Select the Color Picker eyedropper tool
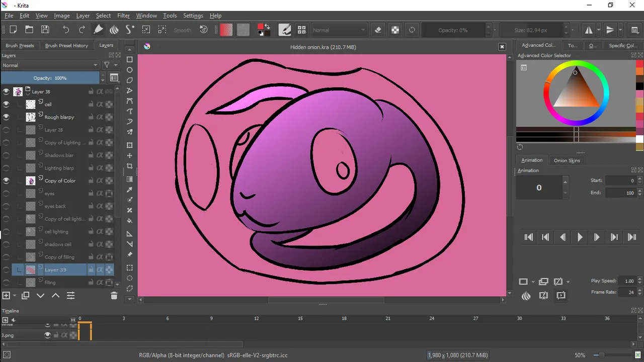Image resolution: width=644 pixels, height=362 pixels. 130,190
